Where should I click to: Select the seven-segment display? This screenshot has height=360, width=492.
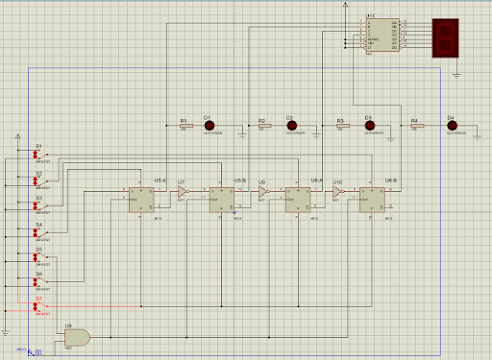pos(445,38)
